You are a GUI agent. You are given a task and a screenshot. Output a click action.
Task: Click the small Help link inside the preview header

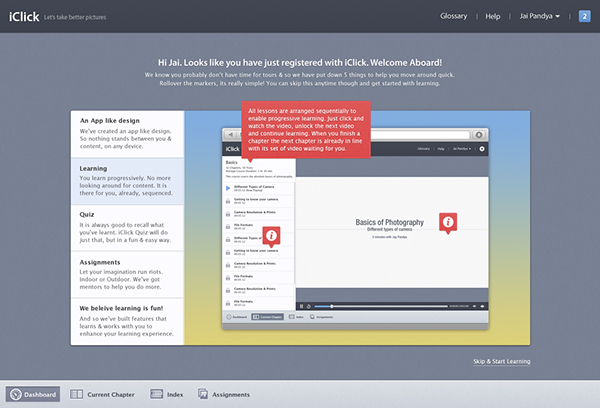[441, 149]
